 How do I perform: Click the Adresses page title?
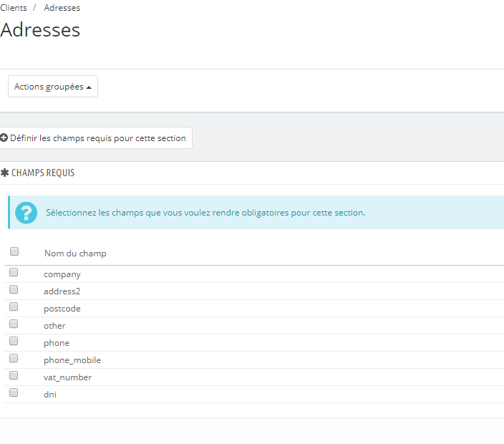[x=40, y=30]
